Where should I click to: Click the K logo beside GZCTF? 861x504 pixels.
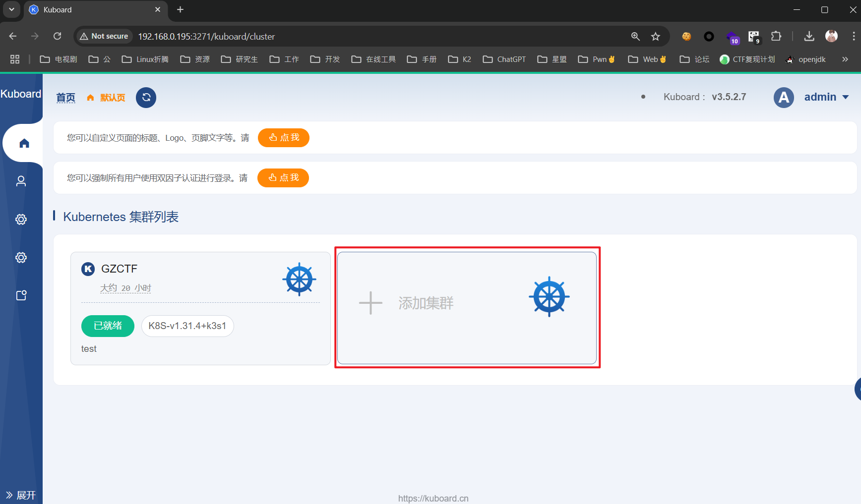[88, 269]
